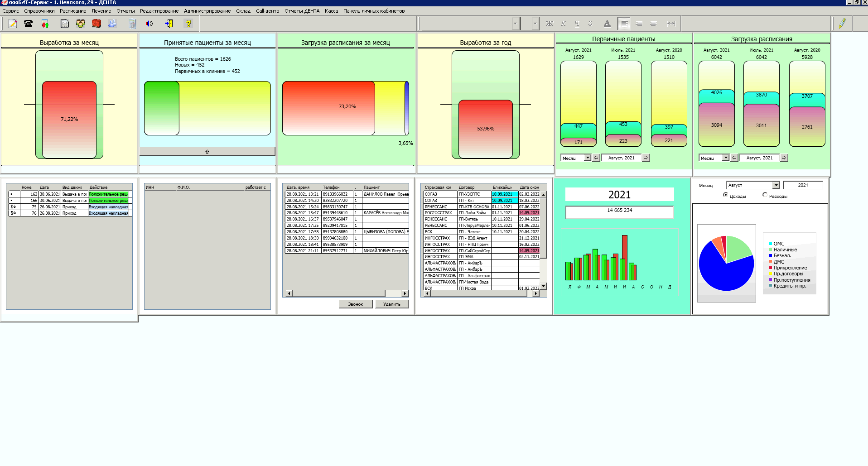Toggle left text alignment button
The width and height of the screenshot is (868, 466).
[624, 24]
